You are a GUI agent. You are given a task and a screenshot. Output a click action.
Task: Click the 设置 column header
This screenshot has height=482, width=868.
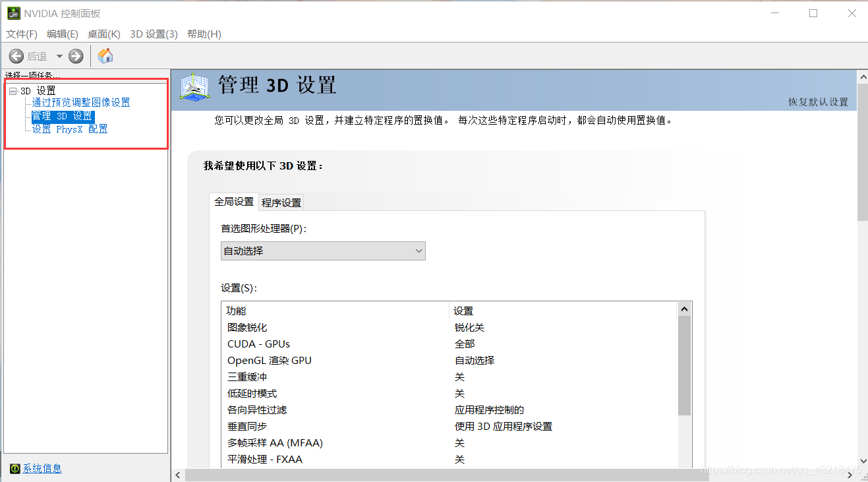[564, 311]
